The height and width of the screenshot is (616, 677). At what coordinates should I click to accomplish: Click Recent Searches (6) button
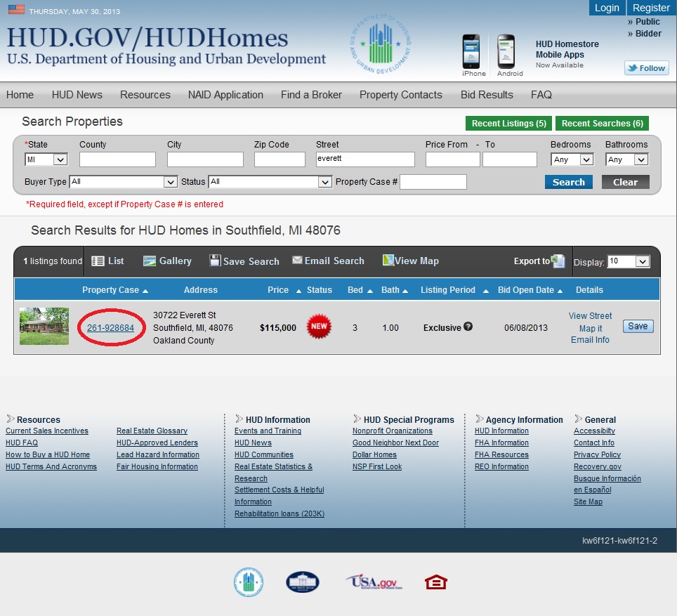602,124
